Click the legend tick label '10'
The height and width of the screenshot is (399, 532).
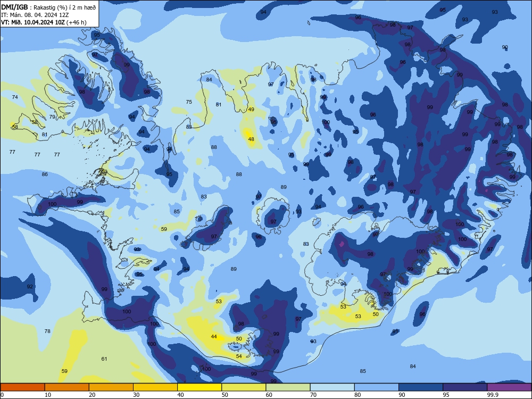tap(48, 395)
